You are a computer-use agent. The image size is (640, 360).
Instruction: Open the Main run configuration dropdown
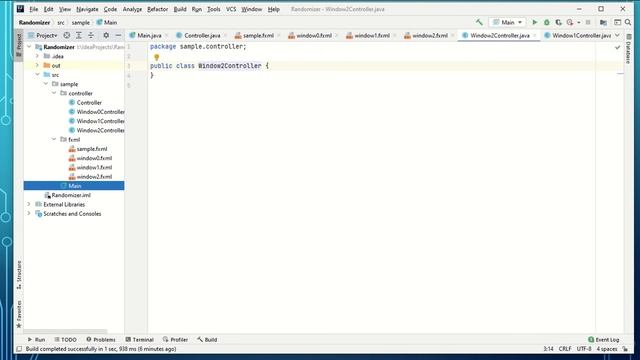507,22
